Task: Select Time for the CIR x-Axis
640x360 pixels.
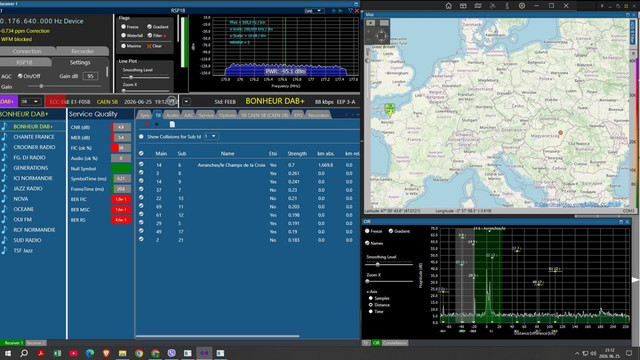Action: (371, 311)
